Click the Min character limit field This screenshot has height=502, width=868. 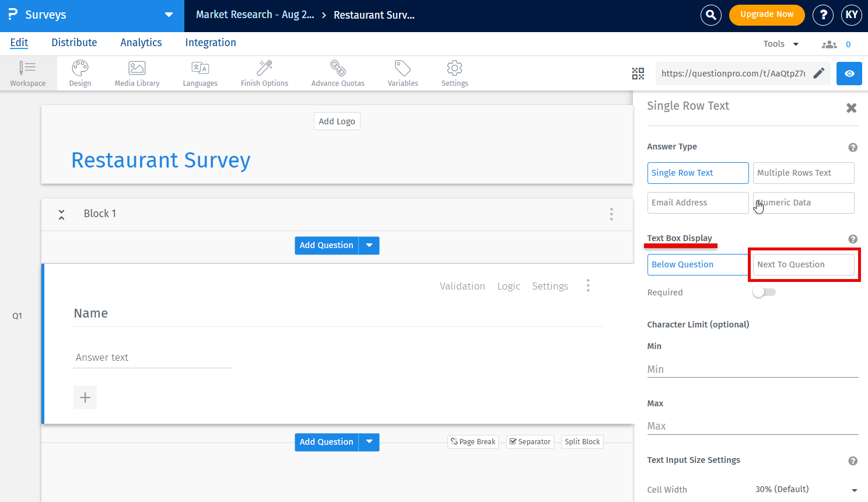[752, 369]
